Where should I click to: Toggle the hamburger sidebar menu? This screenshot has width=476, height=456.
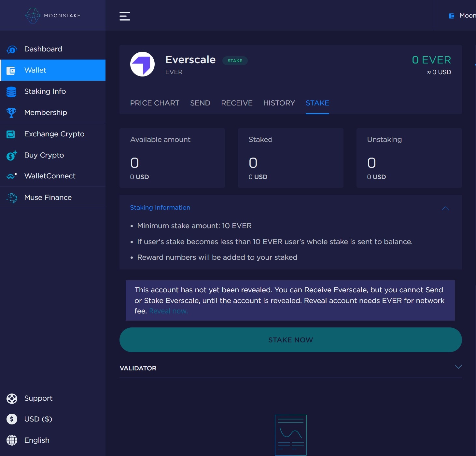point(125,16)
